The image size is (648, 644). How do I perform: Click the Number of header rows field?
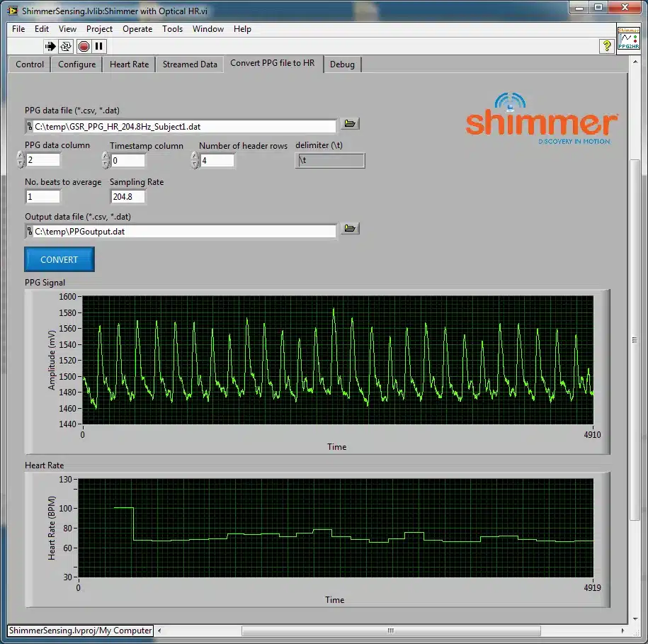pyautogui.click(x=217, y=160)
